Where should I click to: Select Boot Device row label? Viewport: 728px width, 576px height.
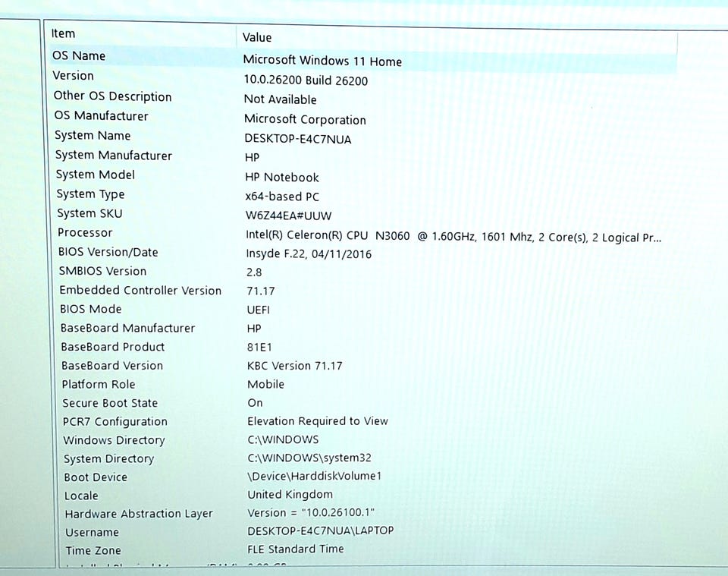coord(96,477)
